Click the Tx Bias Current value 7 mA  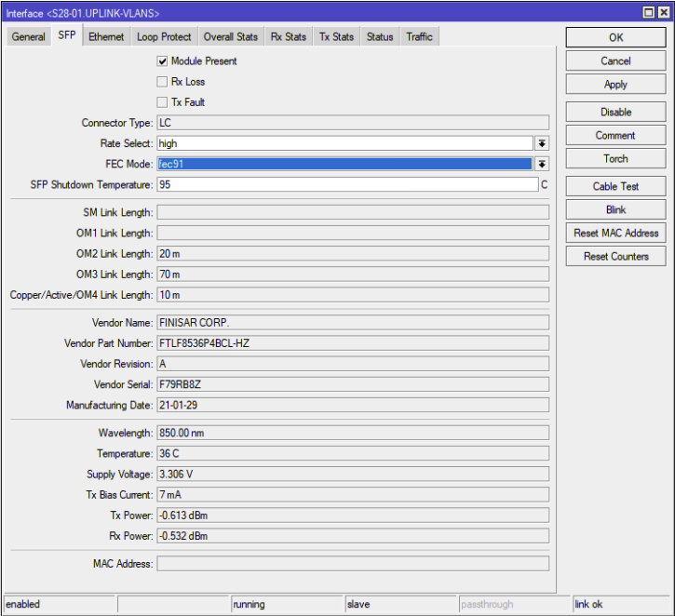pos(353,495)
